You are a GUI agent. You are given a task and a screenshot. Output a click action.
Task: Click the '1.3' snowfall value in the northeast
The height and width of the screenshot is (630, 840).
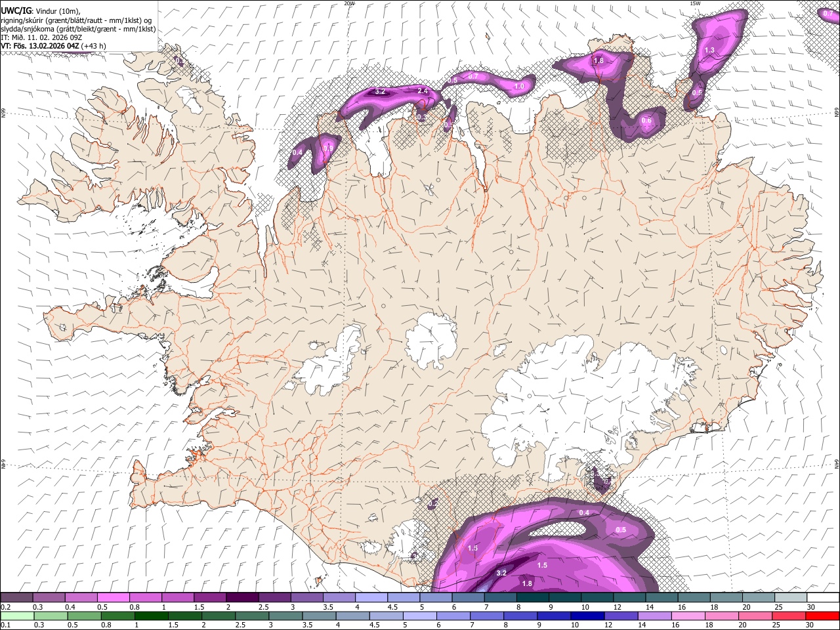click(x=709, y=51)
